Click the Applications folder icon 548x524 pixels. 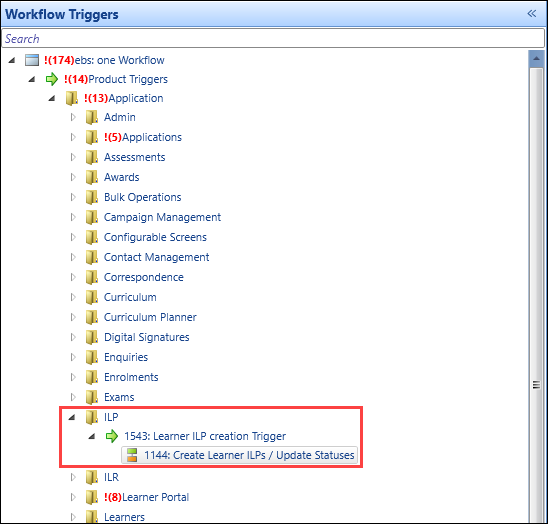pos(92,137)
